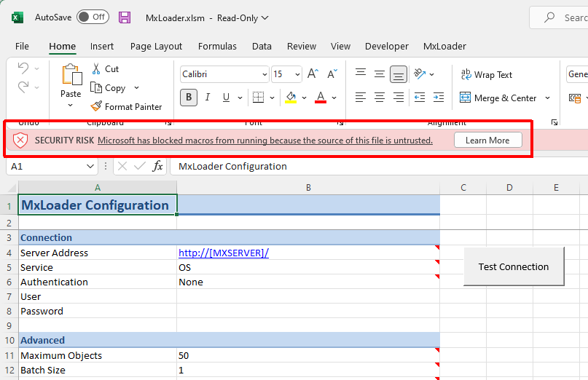This screenshot has width=588, height=380.
Task: Activate the Format Painter
Action: pos(126,107)
